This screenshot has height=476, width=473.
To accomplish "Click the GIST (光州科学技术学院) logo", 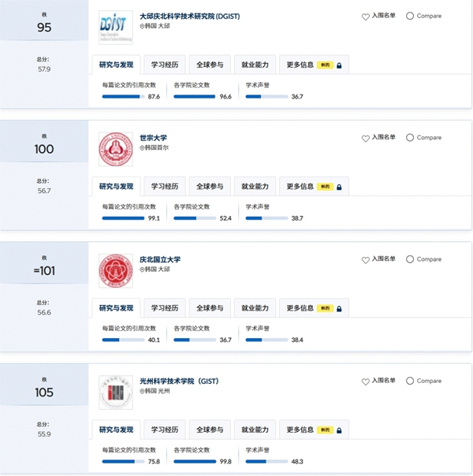I will pos(116,392).
